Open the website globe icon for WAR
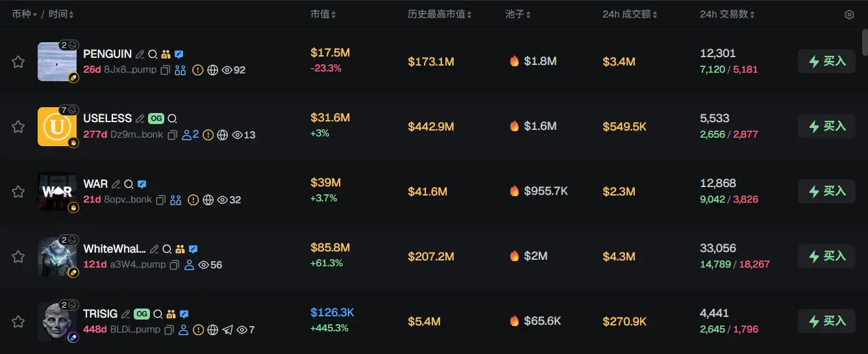The height and width of the screenshot is (354, 868). (x=208, y=200)
